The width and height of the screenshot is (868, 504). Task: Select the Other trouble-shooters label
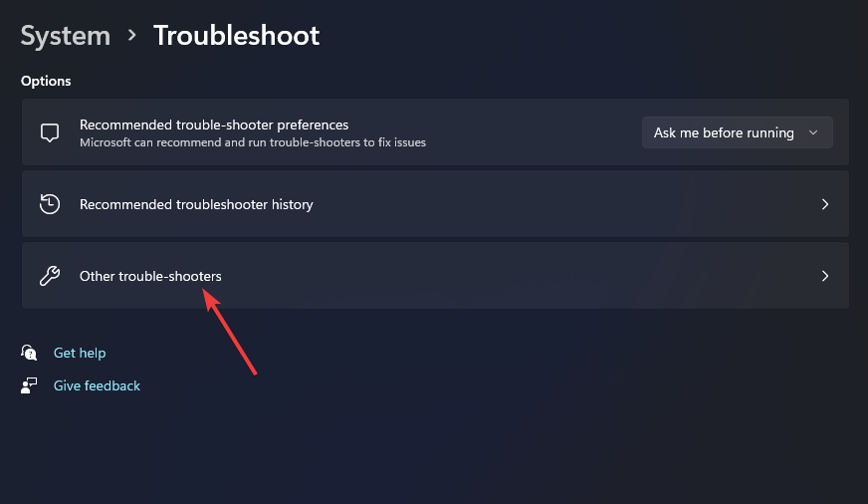(150, 276)
